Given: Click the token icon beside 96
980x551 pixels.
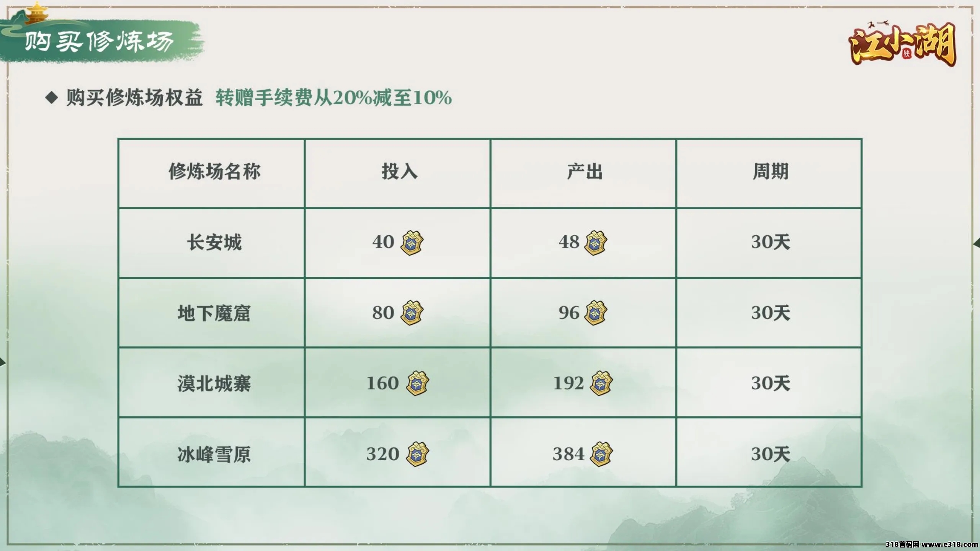Looking at the screenshot, I should pos(596,313).
